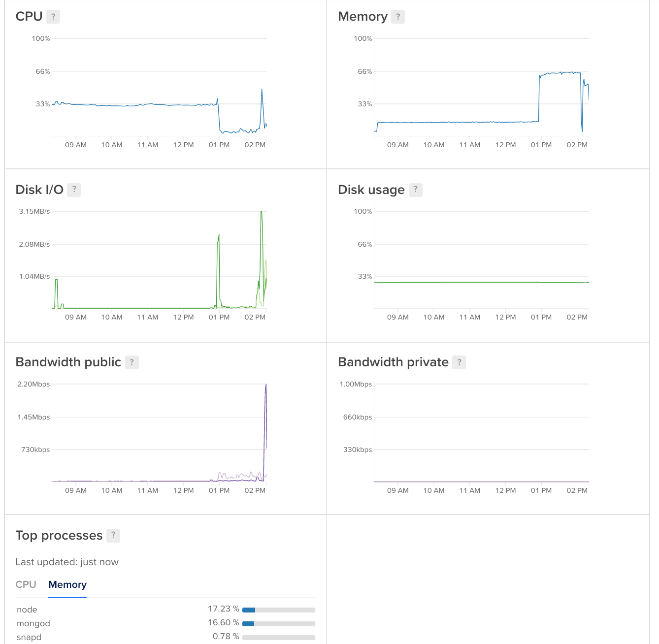
Task: Click the node memory usage bar
Action: click(279, 609)
